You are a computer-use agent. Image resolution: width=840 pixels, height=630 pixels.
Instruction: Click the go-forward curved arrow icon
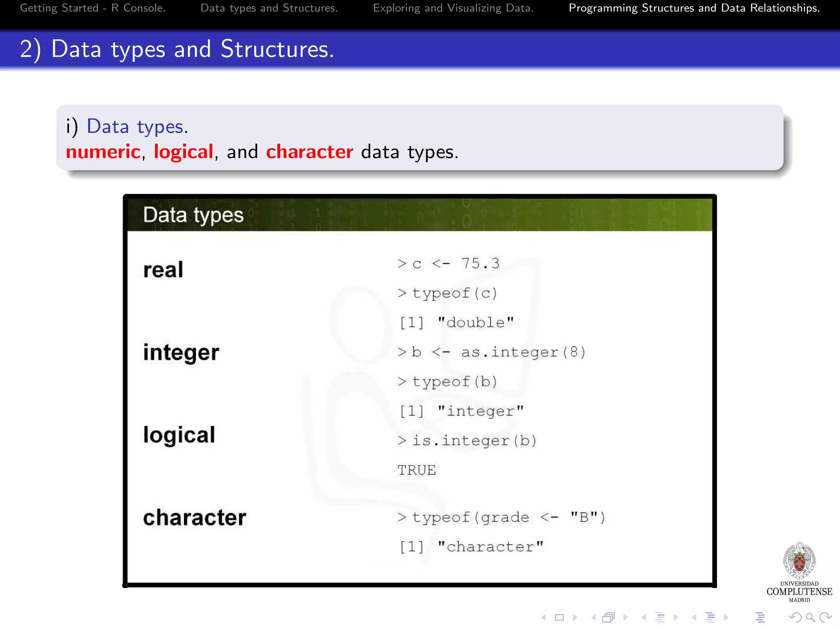825,617
